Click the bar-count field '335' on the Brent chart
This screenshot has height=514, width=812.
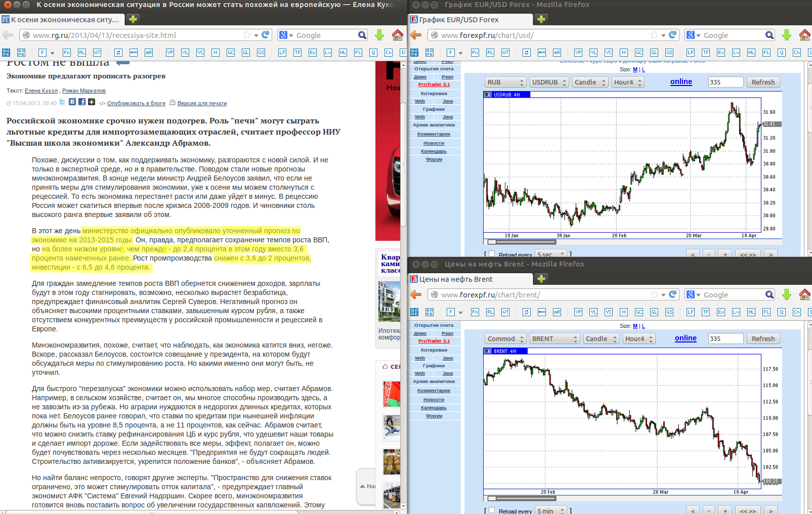(x=726, y=338)
